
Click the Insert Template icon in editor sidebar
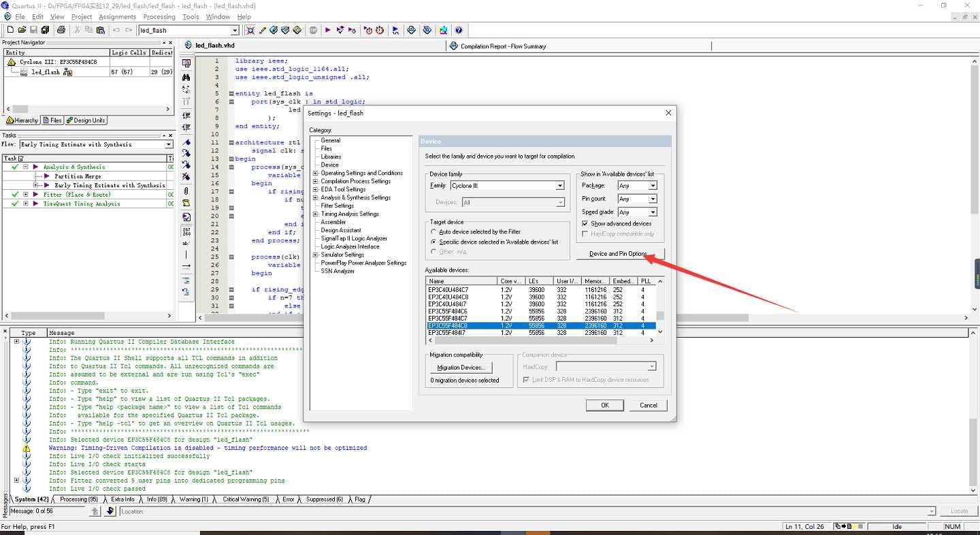click(x=186, y=203)
